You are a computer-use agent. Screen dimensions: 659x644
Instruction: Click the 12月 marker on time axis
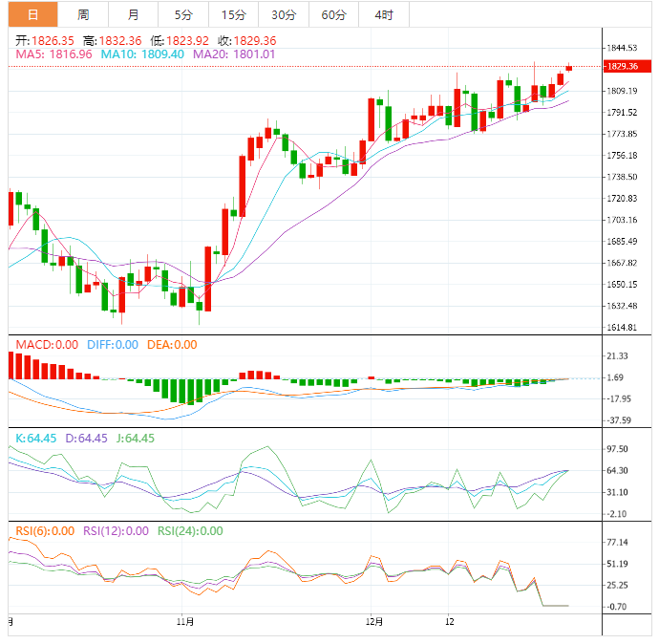click(374, 621)
